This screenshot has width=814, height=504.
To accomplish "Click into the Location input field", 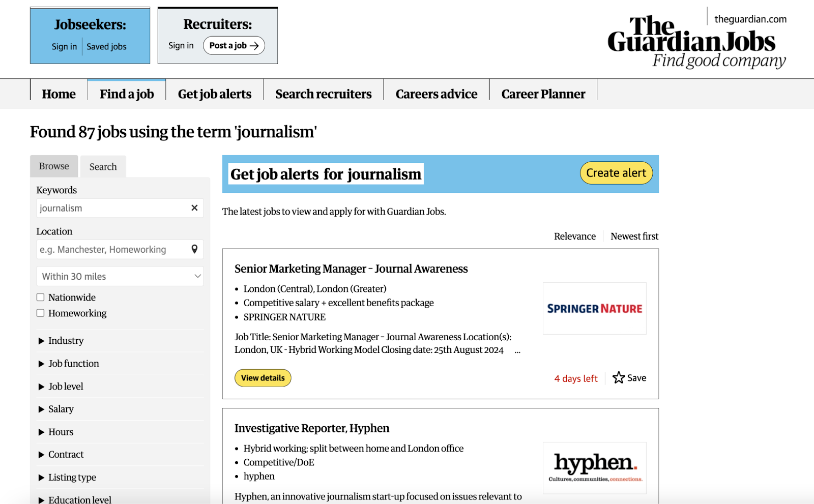I will click(112, 249).
